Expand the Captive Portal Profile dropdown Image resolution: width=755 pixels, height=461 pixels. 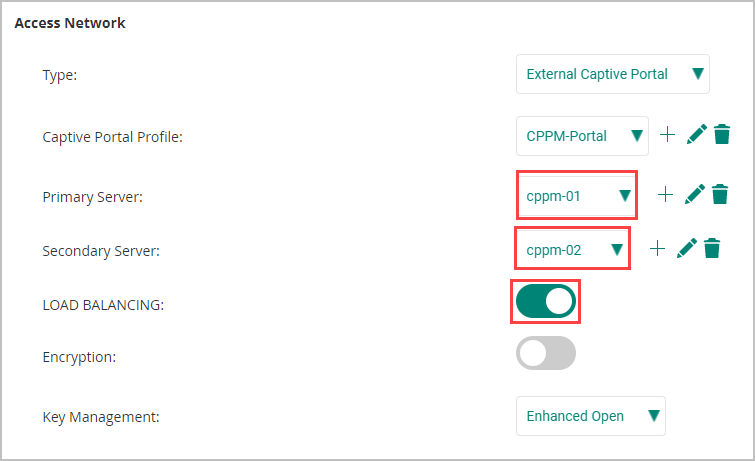coord(582,136)
